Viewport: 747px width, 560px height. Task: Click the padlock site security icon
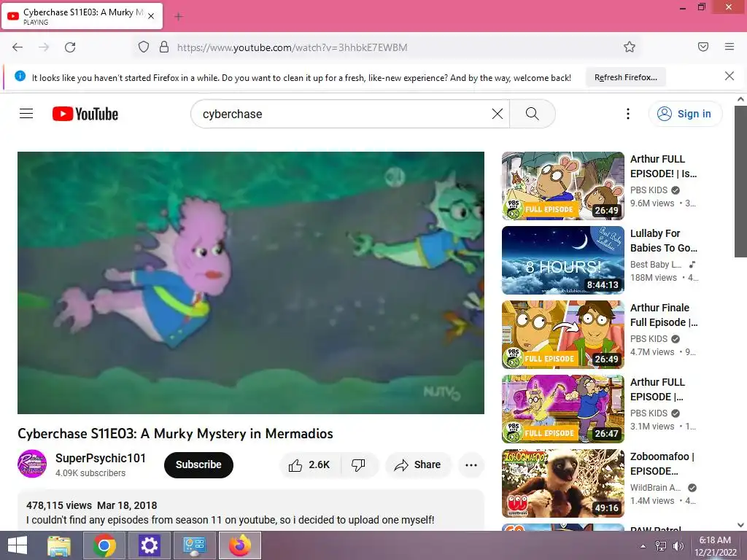164,47
